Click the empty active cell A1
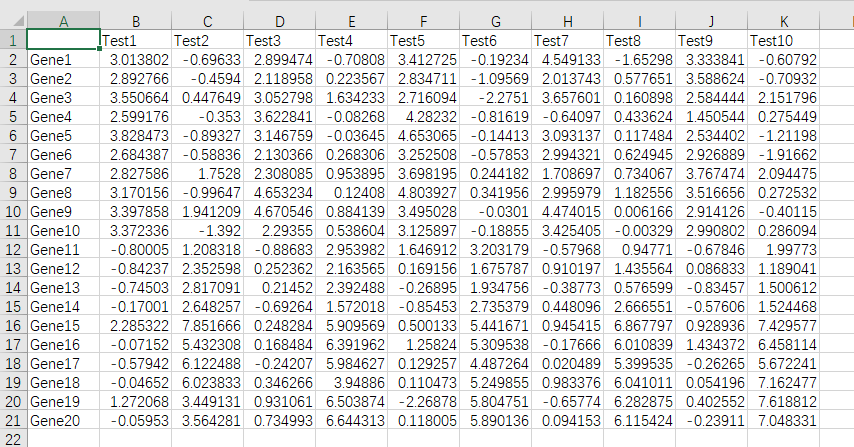Image resolution: width=854 pixels, height=447 pixels. 63,40
